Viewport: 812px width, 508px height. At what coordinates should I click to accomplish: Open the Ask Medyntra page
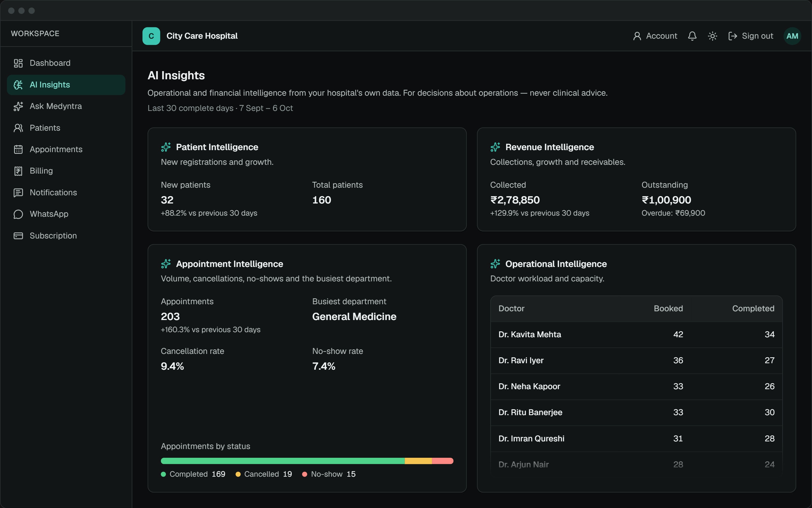pos(66,106)
